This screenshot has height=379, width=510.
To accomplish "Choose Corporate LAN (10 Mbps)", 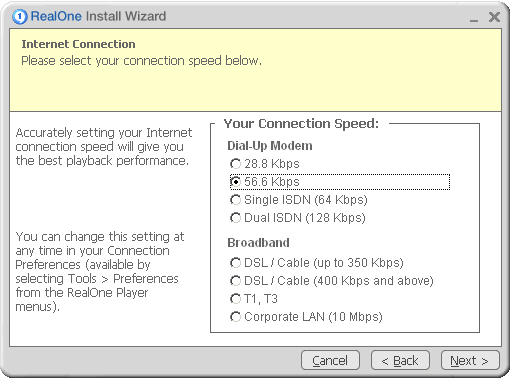I will point(306,317).
